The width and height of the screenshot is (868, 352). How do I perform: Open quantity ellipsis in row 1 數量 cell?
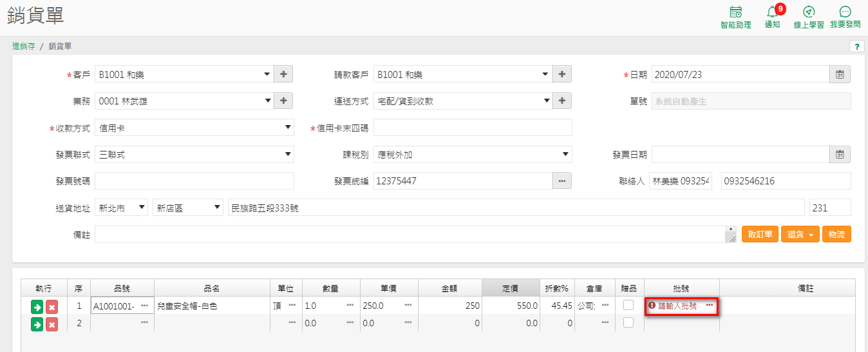[350, 306]
